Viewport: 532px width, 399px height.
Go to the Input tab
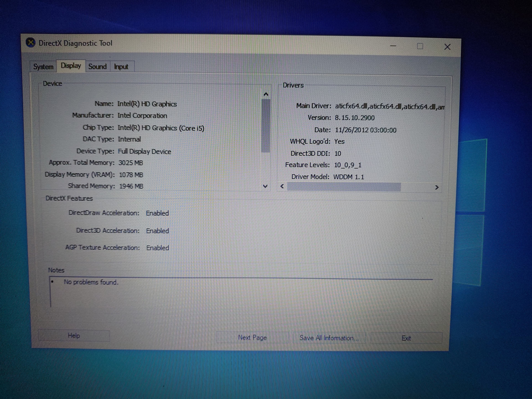pos(121,67)
